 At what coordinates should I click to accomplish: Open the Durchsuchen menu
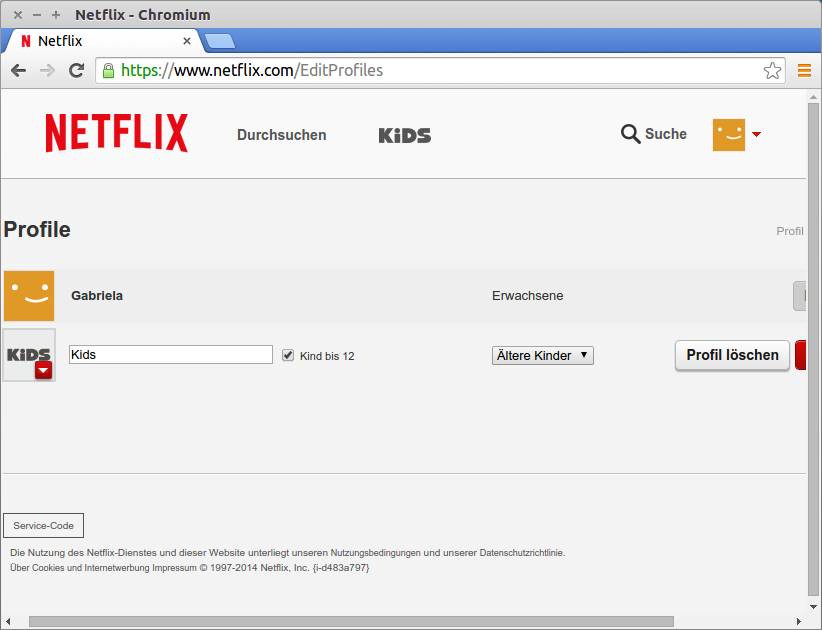point(282,135)
